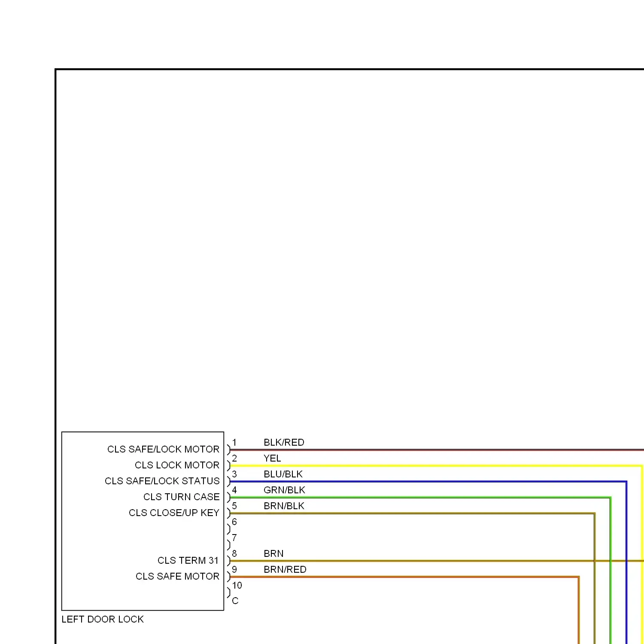Click the LEFT DOOR LOCK component name

pos(103,619)
